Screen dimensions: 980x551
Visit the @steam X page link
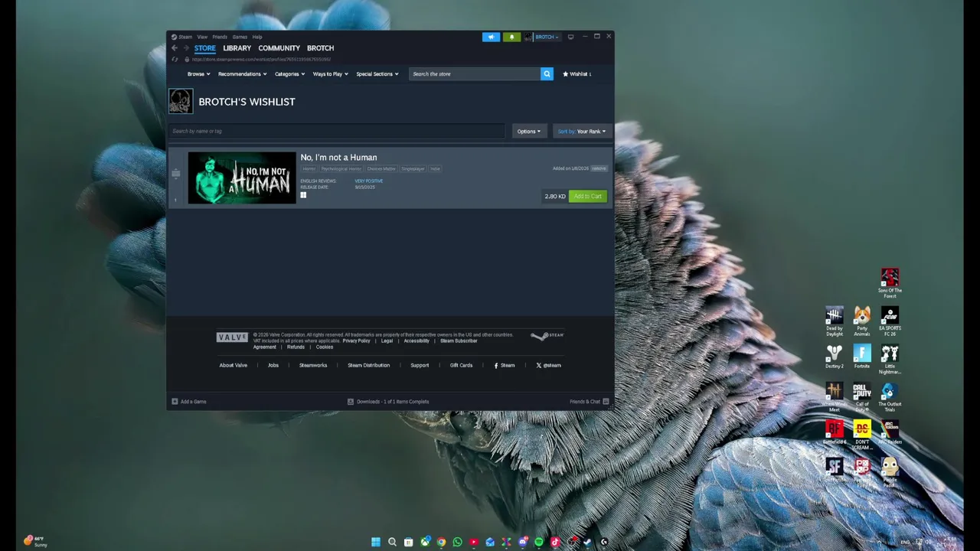(549, 366)
